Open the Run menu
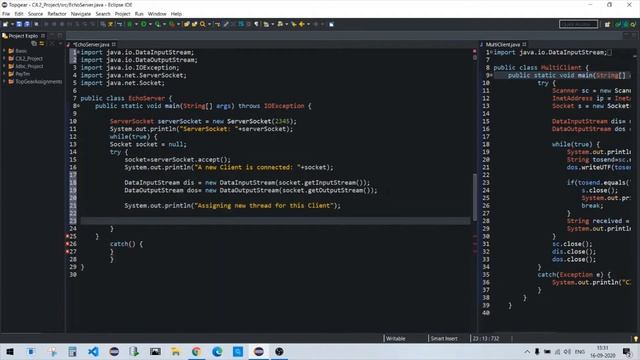The height and width of the screenshot is (360, 640). coord(139,14)
